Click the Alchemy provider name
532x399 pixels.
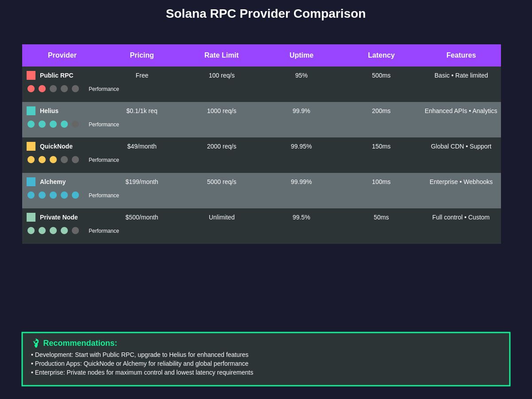click(x=53, y=182)
